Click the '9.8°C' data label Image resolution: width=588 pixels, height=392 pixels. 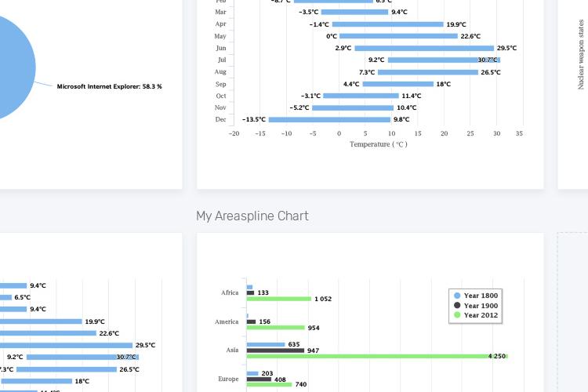(401, 120)
